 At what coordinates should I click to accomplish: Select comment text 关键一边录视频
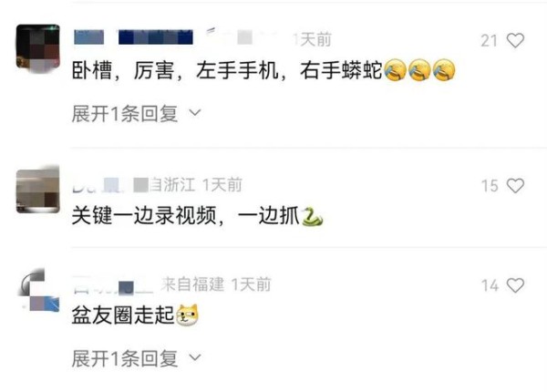tap(144, 216)
